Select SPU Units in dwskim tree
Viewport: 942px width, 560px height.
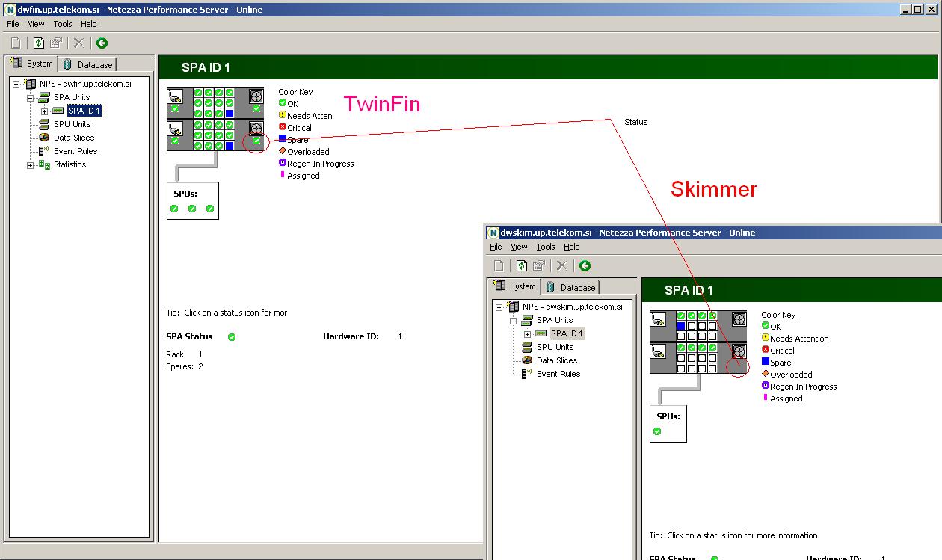pos(555,347)
